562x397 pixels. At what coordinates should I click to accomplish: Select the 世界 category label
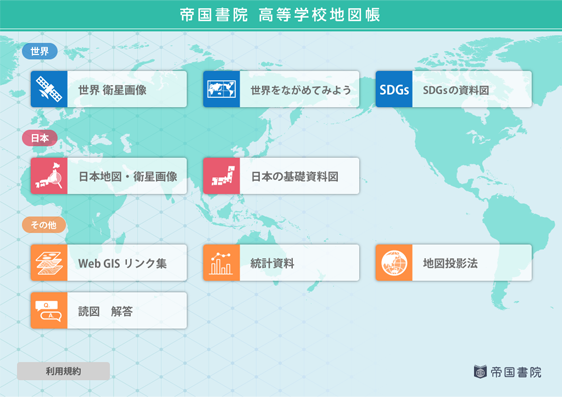pyautogui.click(x=39, y=51)
